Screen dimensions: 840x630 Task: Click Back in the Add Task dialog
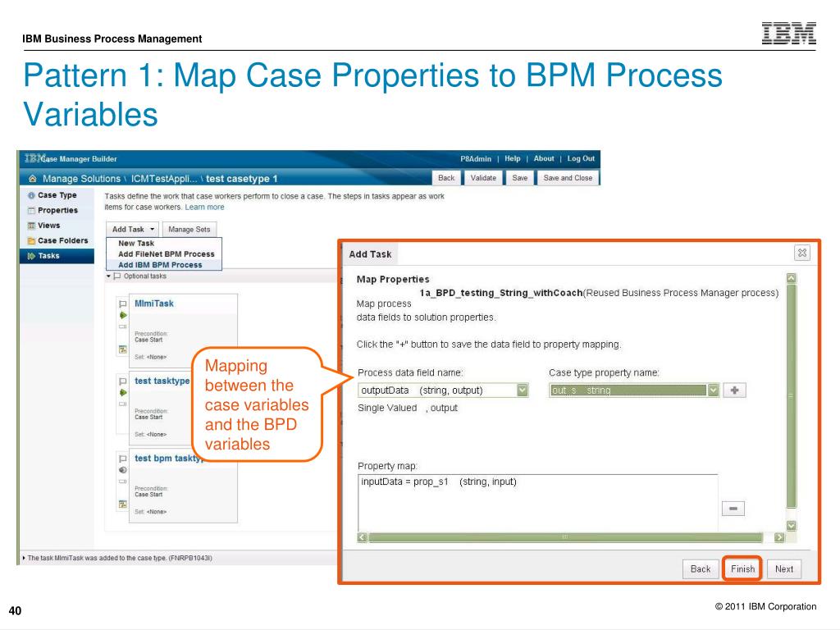pyautogui.click(x=701, y=569)
